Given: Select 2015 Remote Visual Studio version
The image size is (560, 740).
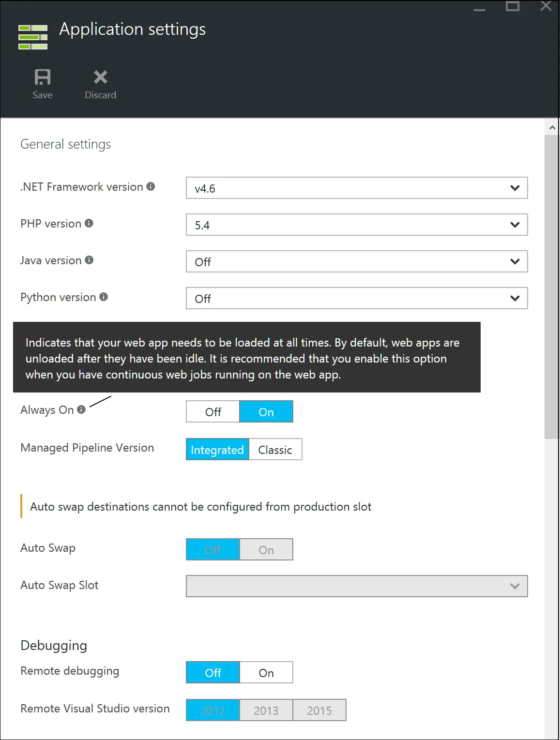Looking at the screenshot, I should 319,710.
